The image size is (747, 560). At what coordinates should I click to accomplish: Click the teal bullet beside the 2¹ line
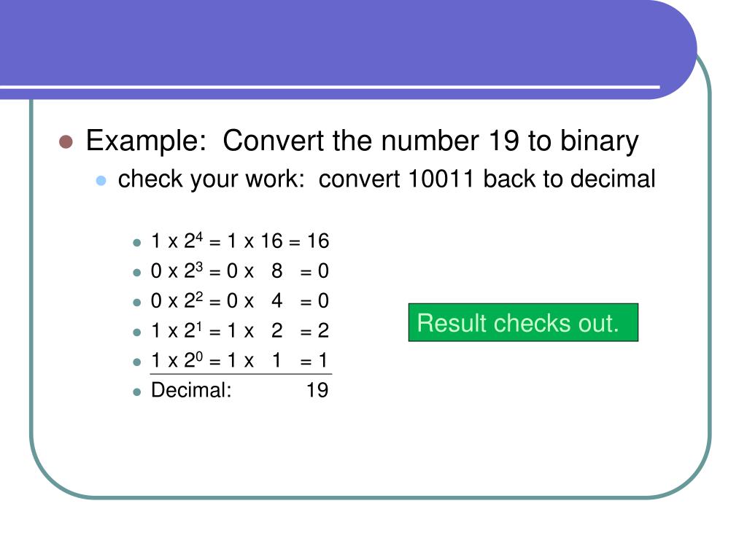point(137,332)
